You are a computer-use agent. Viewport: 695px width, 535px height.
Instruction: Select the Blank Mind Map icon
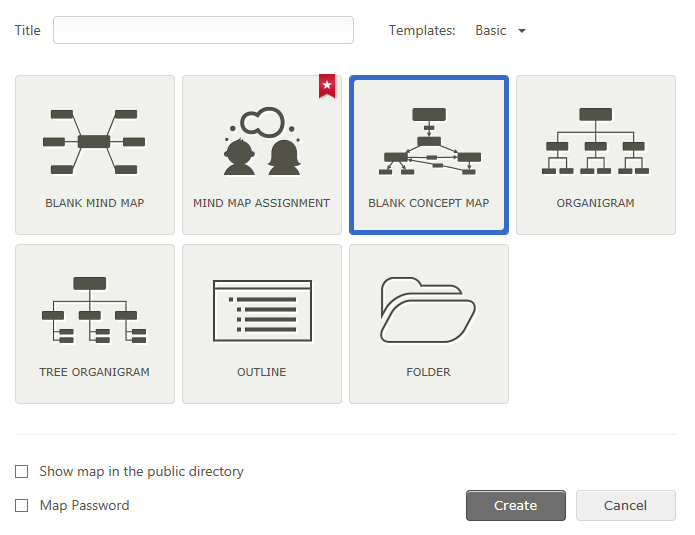pyautogui.click(x=94, y=142)
